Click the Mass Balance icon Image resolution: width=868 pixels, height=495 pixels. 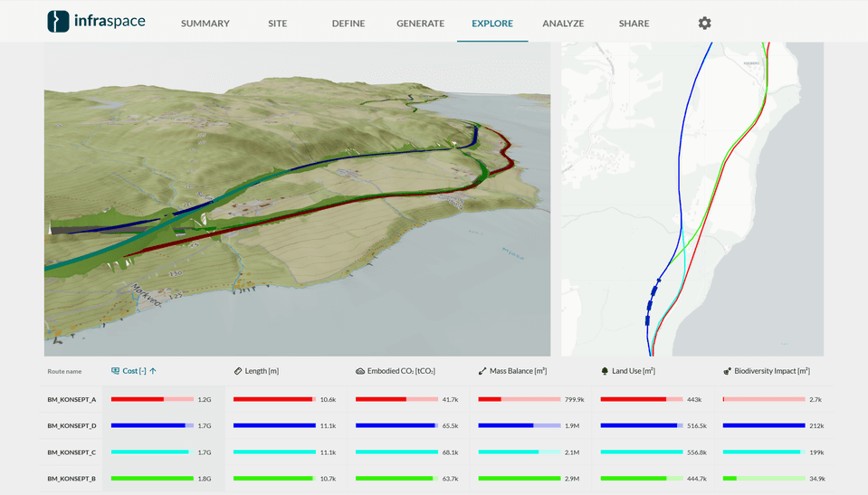(482, 371)
